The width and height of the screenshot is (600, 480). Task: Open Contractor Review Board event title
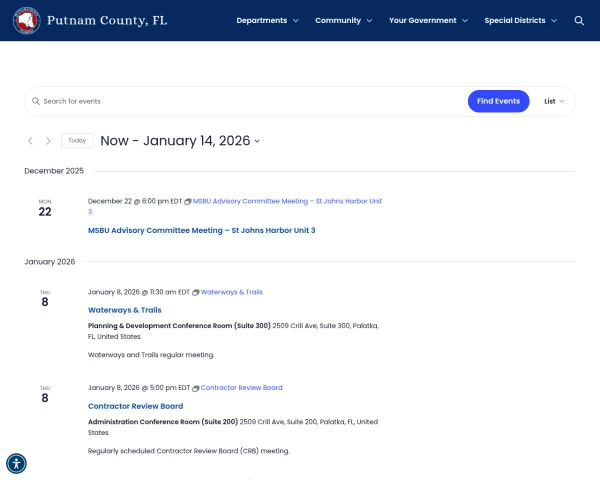(135, 406)
